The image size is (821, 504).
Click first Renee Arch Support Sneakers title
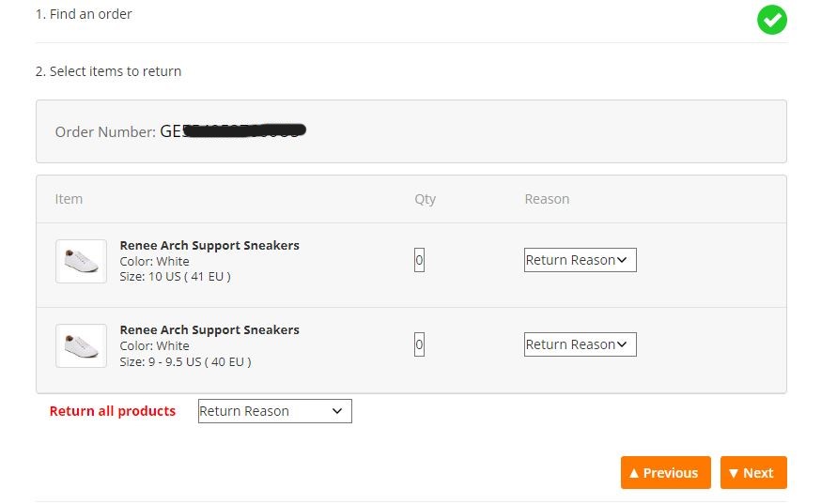[x=209, y=246]
